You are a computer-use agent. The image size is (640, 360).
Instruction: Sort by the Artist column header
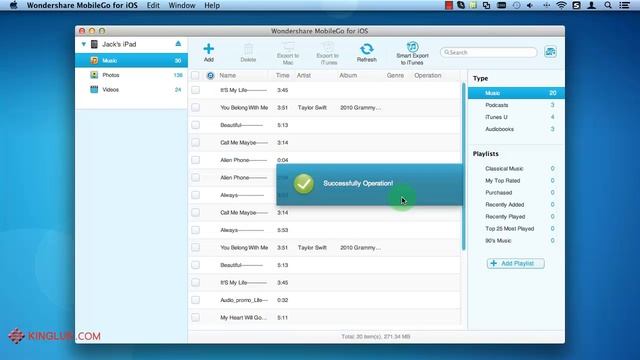click(x=304, y=76)
